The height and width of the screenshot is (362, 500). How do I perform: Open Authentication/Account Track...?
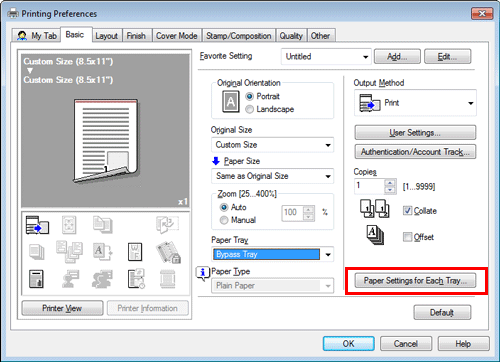click(415, 152)
